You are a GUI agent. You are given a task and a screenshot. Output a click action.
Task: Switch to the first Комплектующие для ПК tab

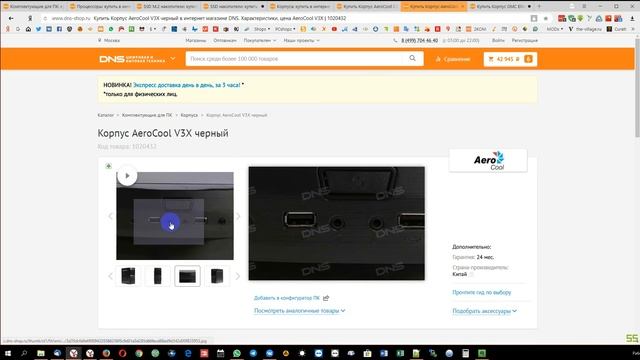[x=33, y=7]
